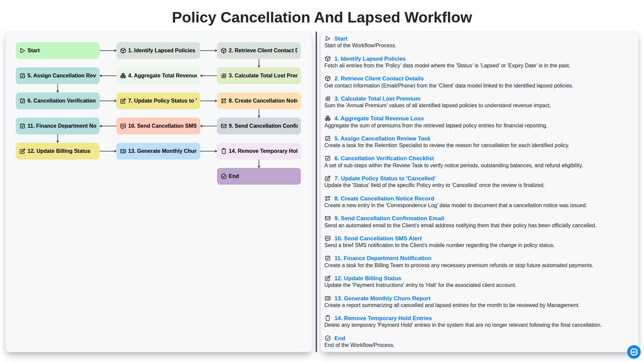The width and height of the screenshot is (644, 362).
Task: Select the green Start node label
Action: [34, 51]
